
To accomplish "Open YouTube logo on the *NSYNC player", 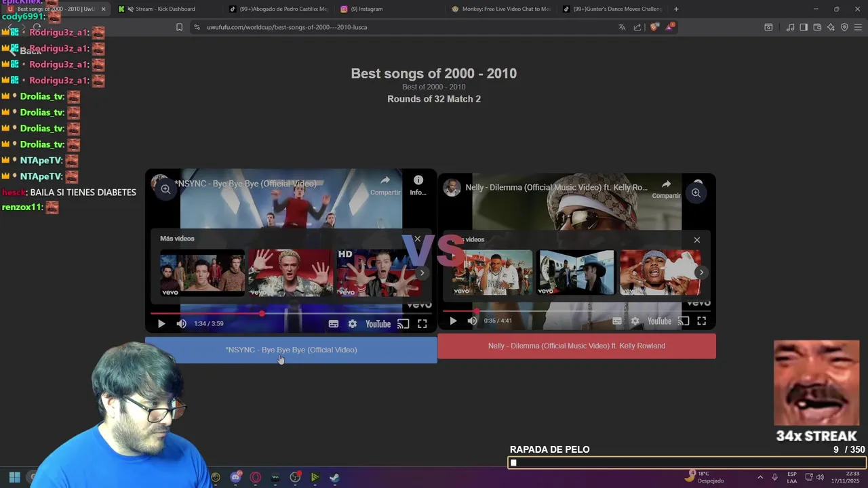I will (378, 324).
